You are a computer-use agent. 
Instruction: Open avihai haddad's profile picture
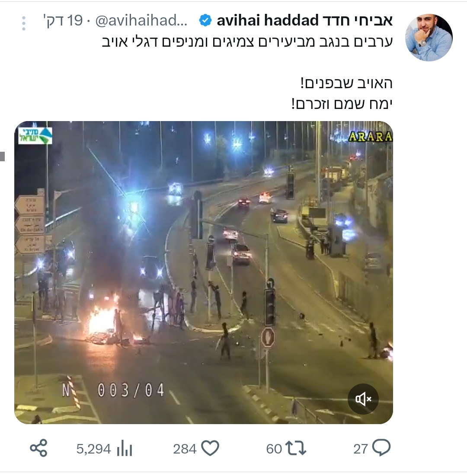pos(429,37)
